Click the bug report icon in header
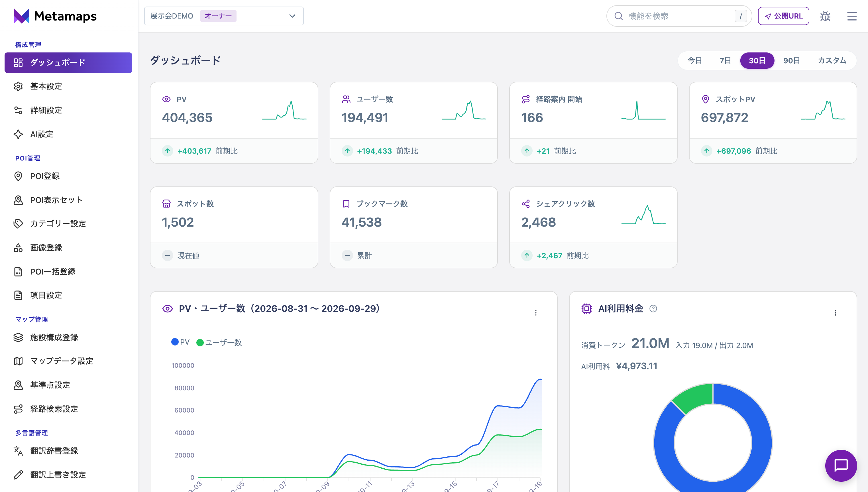Image resolution: width=868 pixels, height=492 pixels. [x=825, y=16]
